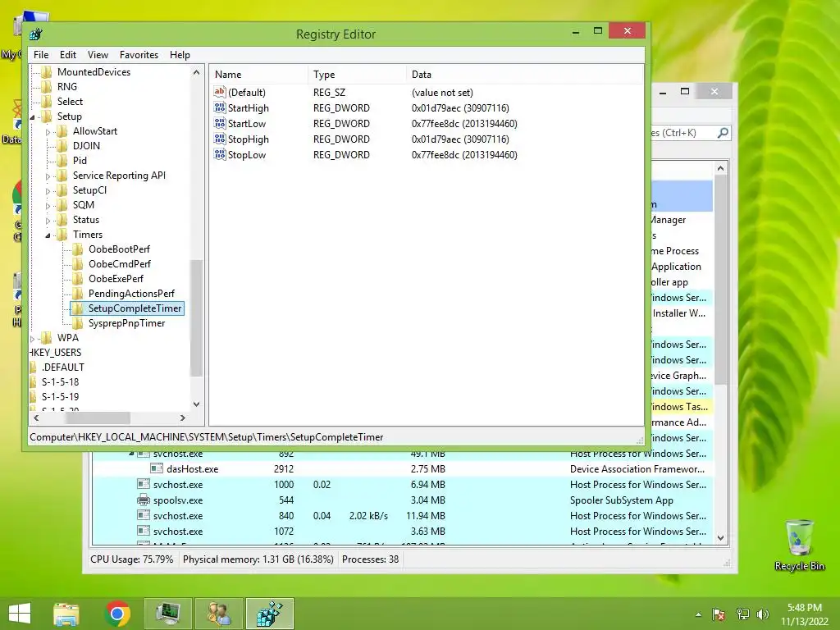Select the Select registry key
This screenshot has height=630, width=840.
(70, 102)
